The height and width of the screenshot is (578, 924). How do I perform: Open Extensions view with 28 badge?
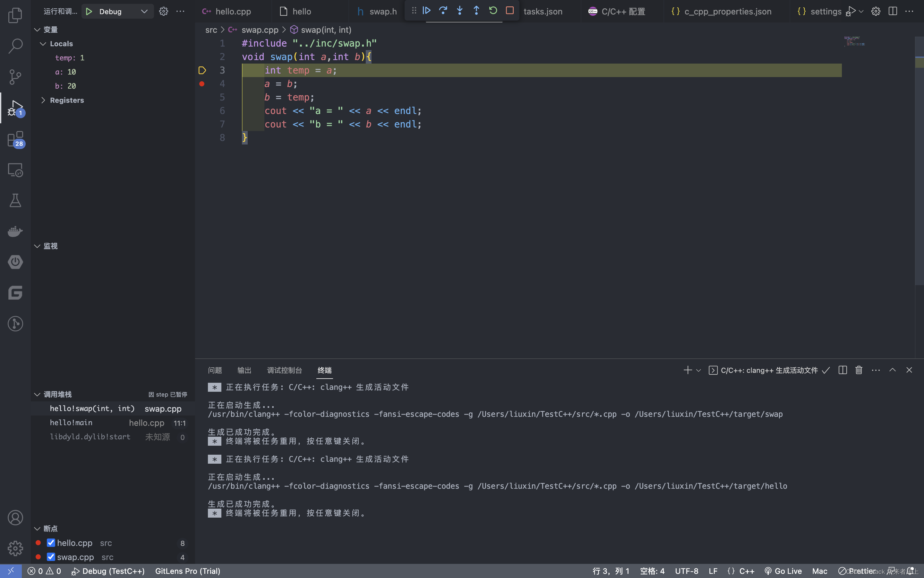click(15, 139)
